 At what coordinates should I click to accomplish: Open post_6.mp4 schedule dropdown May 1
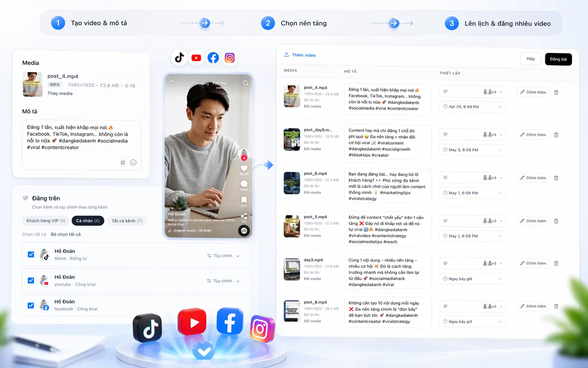click(x=472, y=193)
